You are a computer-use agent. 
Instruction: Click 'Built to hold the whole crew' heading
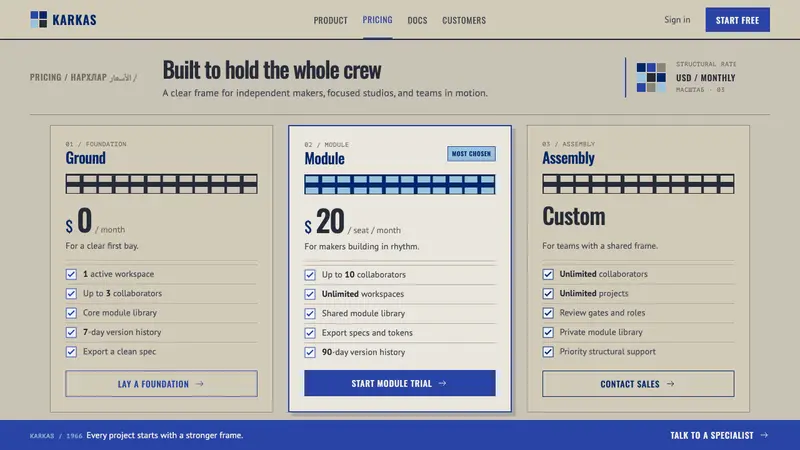272,70
